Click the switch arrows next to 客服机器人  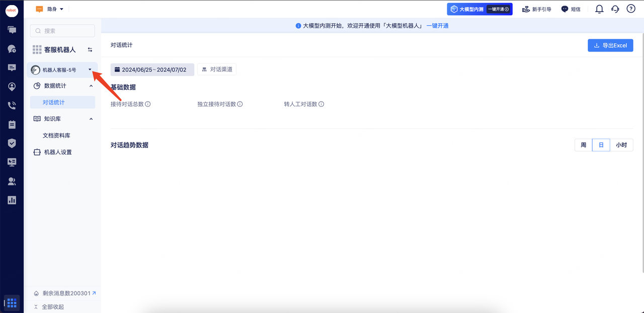(90, 50)
